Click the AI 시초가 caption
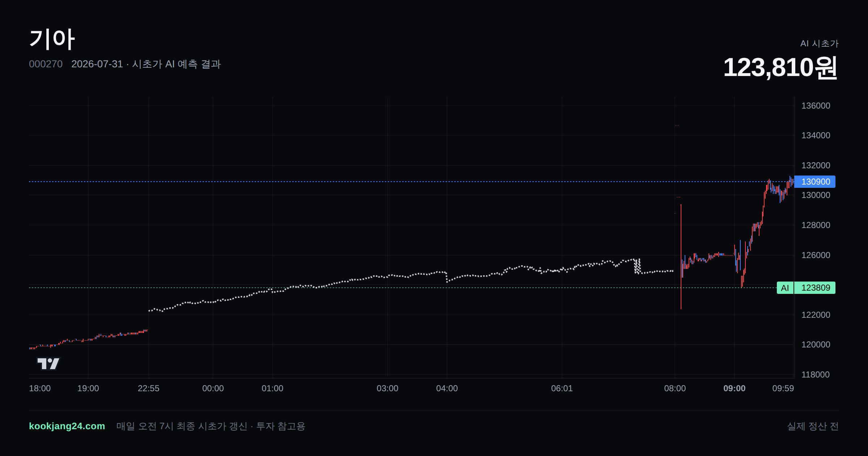Screen dimensions: 868x456 819,43
